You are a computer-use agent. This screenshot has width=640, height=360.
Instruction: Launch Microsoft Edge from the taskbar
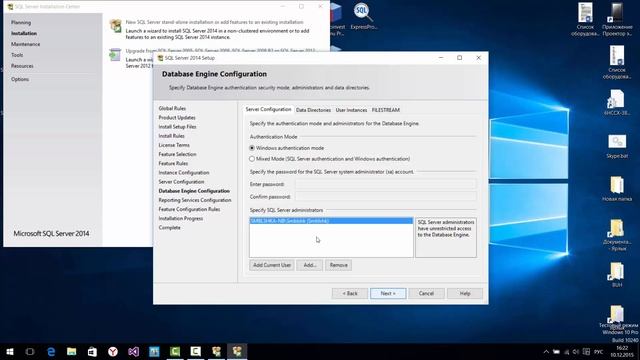click(51, 351)
